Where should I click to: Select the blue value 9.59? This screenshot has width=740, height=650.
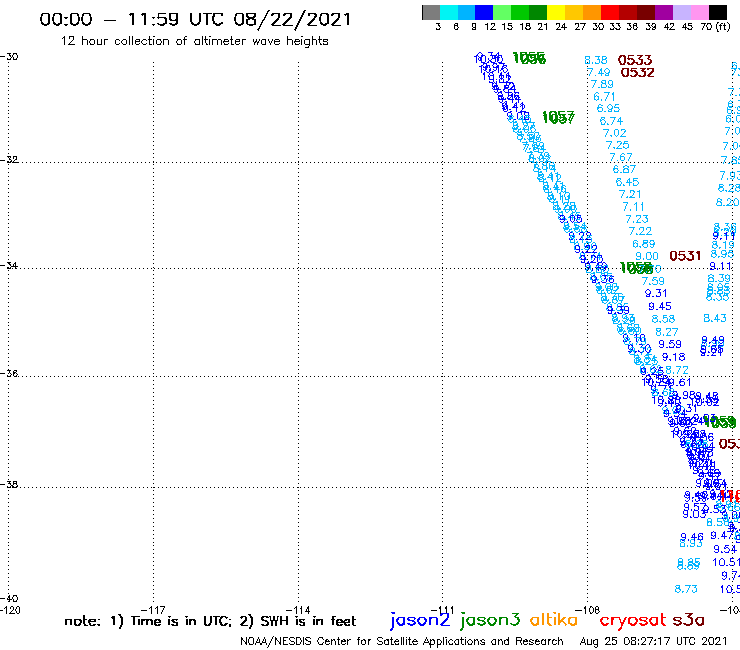point(670,345)
